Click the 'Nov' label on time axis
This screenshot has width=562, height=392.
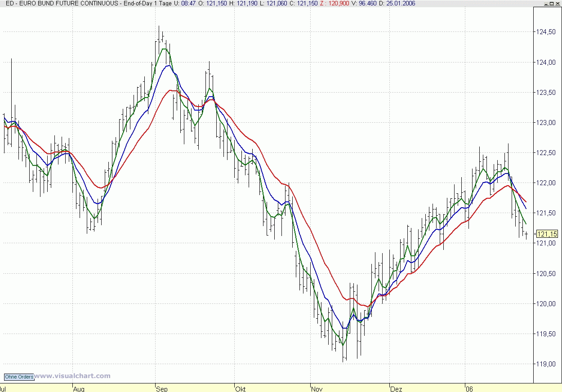317,389
